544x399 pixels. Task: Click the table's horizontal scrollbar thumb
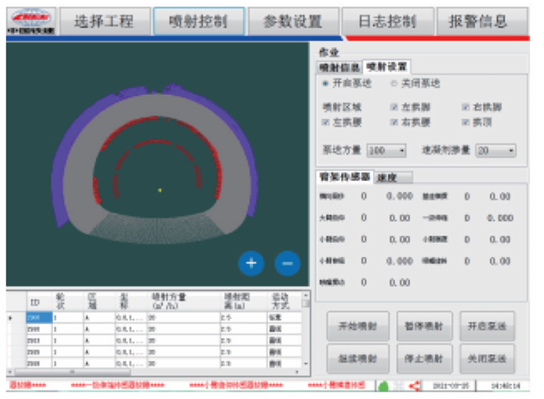72,372
